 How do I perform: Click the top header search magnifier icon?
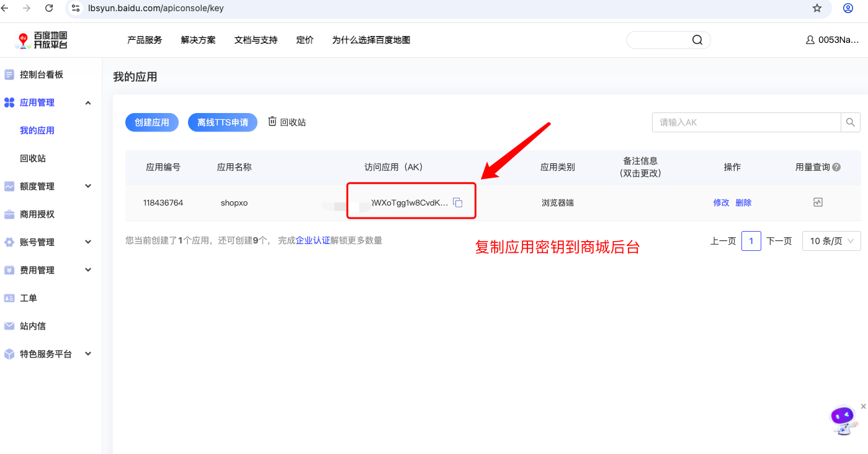tap(697, 40)
